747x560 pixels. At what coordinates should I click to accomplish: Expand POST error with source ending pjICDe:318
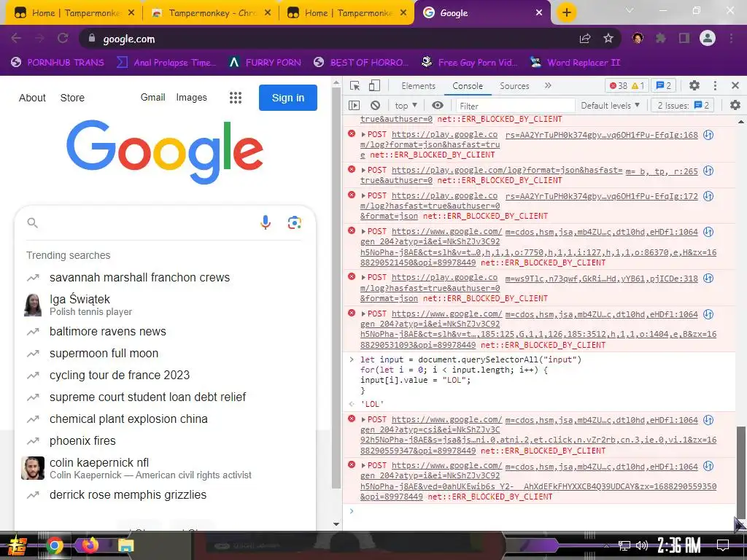tap(363, 278)
